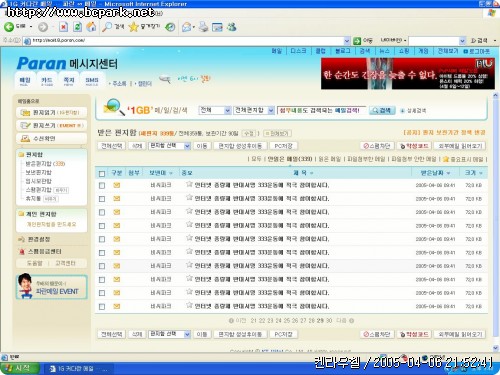This screenshot has width=500, height=375.
Task: Stop page loading with the red X icon
Action: 63,27
